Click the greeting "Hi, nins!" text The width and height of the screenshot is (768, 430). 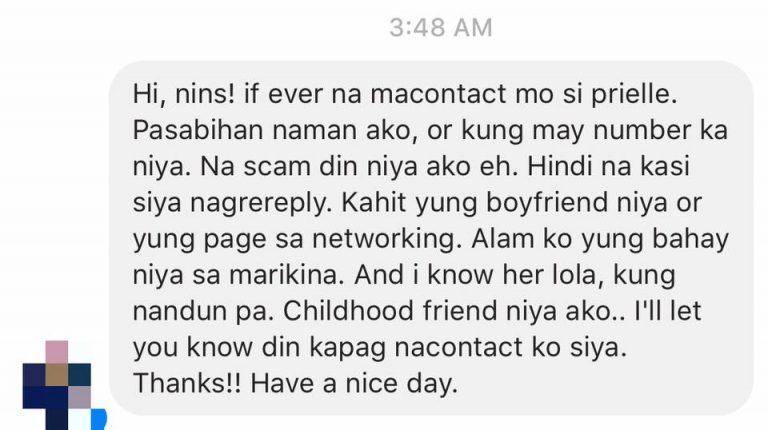click(184, 93)
